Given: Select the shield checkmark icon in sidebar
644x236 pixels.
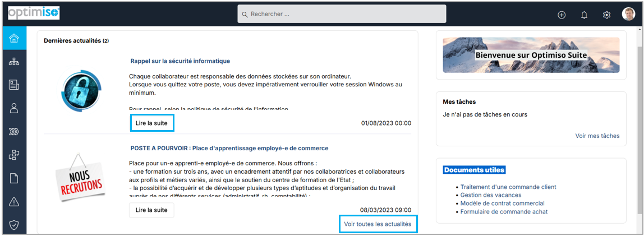Looking at the screenshot, I should coord(14,225).
